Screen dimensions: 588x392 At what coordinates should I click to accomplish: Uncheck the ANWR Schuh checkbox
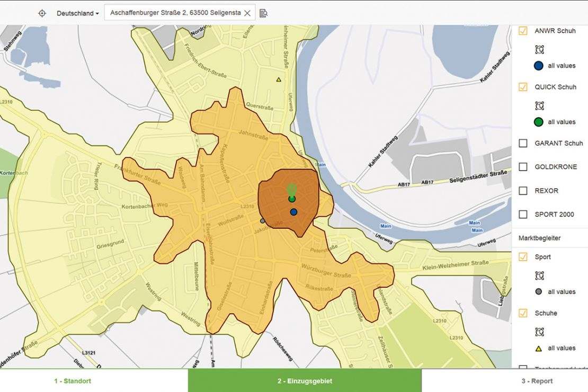523,31
